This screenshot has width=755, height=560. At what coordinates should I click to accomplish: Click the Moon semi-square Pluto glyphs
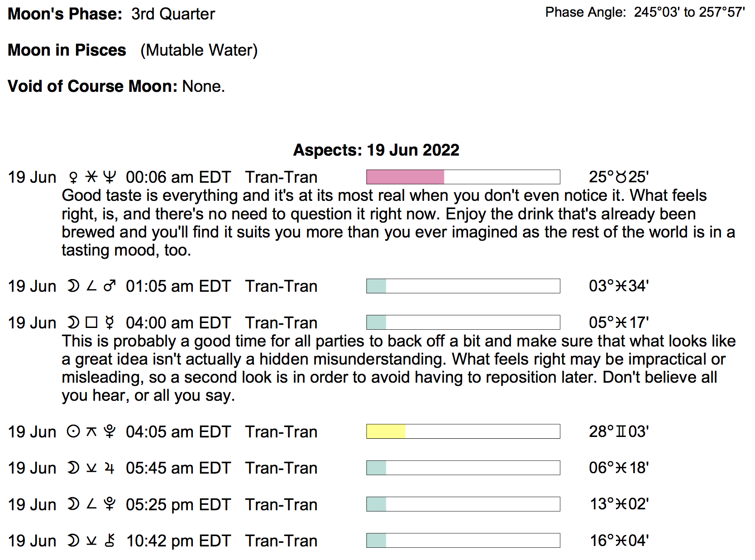coord(91,504)
